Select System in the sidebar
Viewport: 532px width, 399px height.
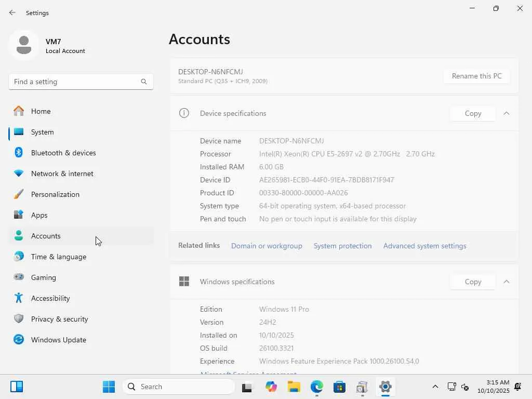81,132
